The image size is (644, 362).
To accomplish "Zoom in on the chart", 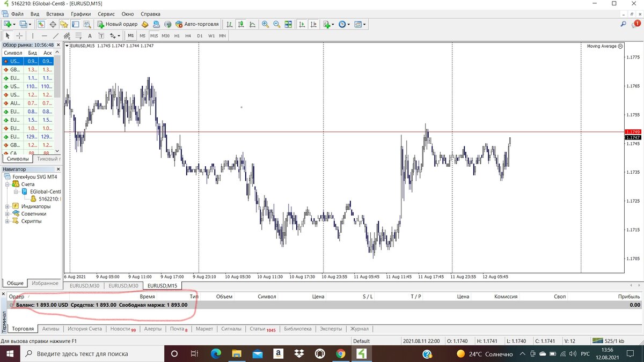I will point(265,24).
